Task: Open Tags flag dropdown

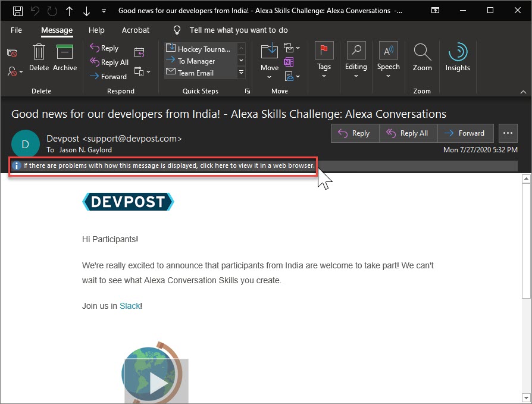Action: click(x=324, y=59)
